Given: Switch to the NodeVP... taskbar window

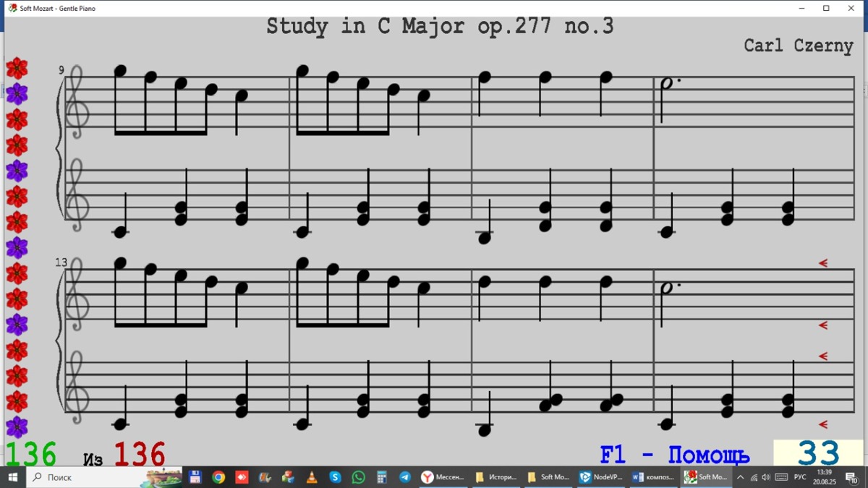Looking at the screenshot, I should click(x=600, y=477).
